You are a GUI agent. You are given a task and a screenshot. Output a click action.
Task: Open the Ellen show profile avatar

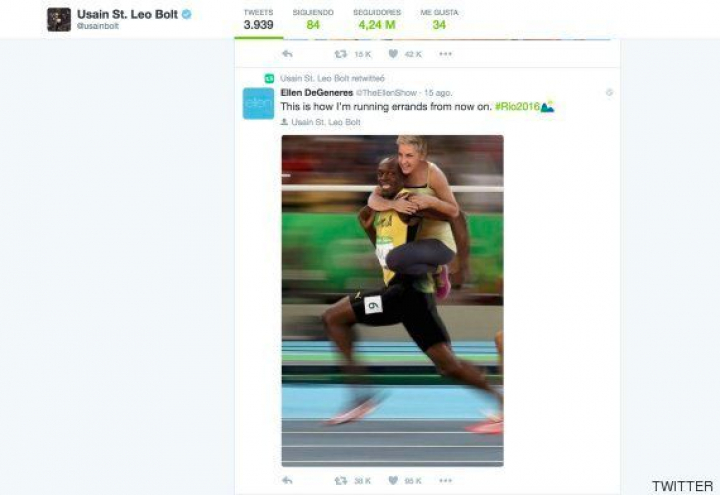(x=258, y=103)
